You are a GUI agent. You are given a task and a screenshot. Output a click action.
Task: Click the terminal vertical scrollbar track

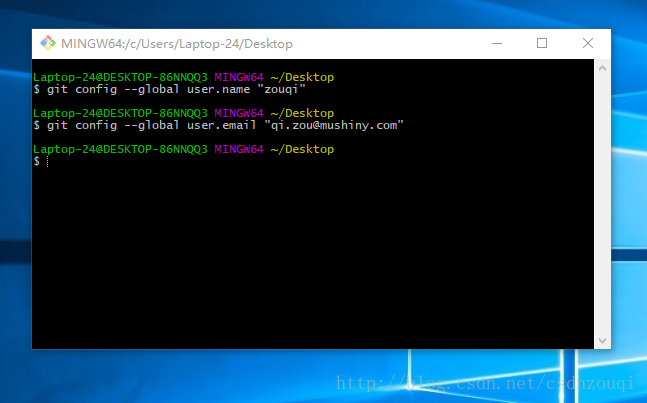[602, 205]
